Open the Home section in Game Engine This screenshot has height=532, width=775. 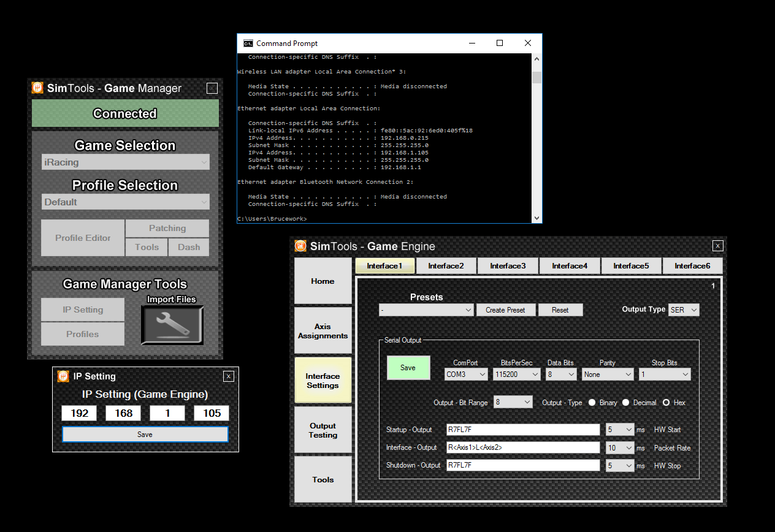point(323,281)
